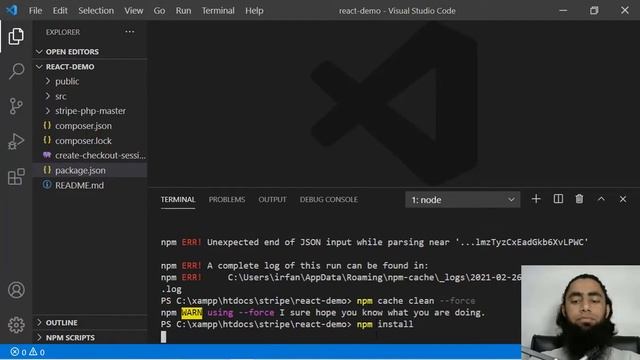Open the Search view icon
This screenshot has width=640, height=360.
[16, 71]
